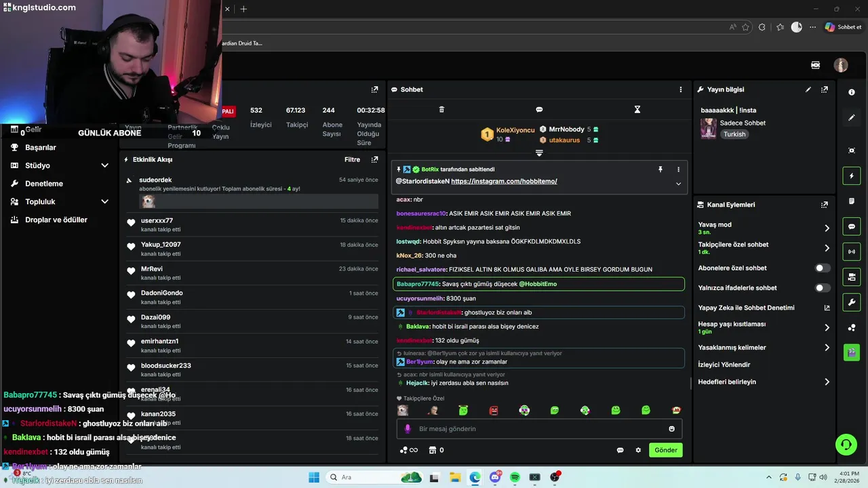Click the Gönder send button
This screenshot has width=868, height=488.
(666, 450)
